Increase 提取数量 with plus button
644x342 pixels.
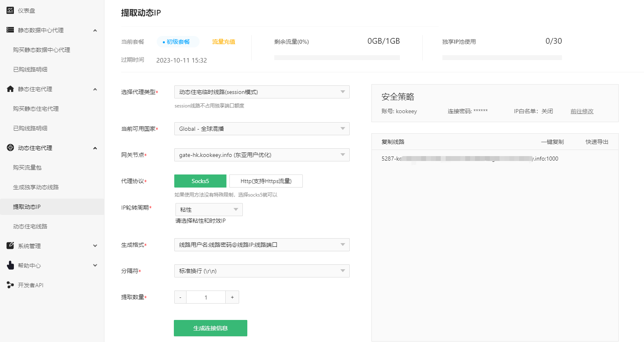coord(232,297)
